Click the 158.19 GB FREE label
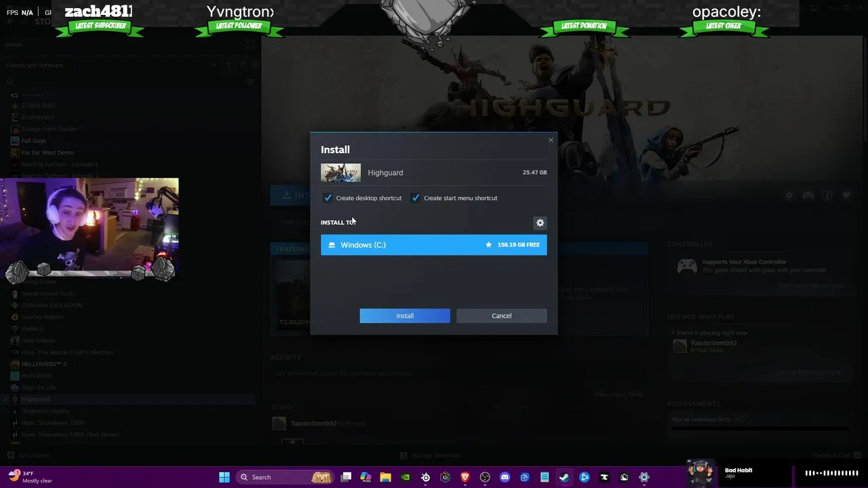This screenshot has width=868, height=488. point(519,245)
